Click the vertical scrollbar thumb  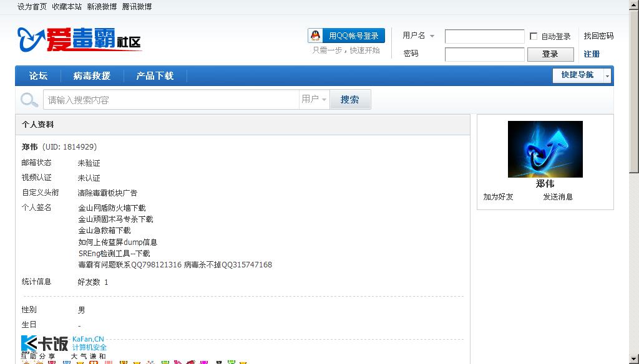pyautogui.click(x=634, y=91)
